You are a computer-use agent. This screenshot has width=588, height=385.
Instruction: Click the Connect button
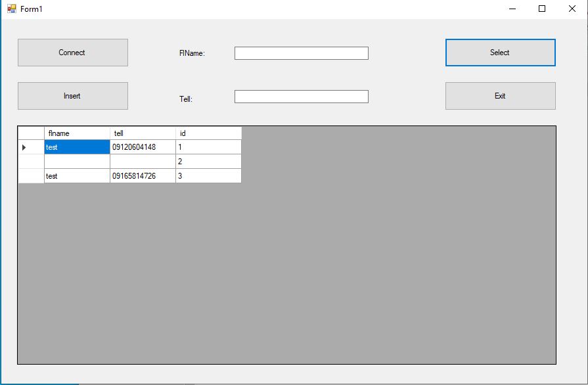point(72,53)
